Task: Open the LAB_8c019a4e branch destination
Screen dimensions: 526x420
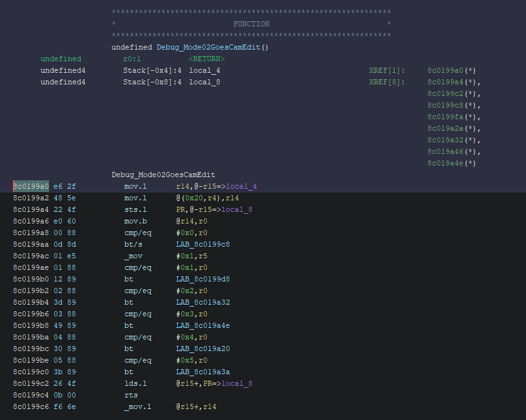Action: click(202, 325)
